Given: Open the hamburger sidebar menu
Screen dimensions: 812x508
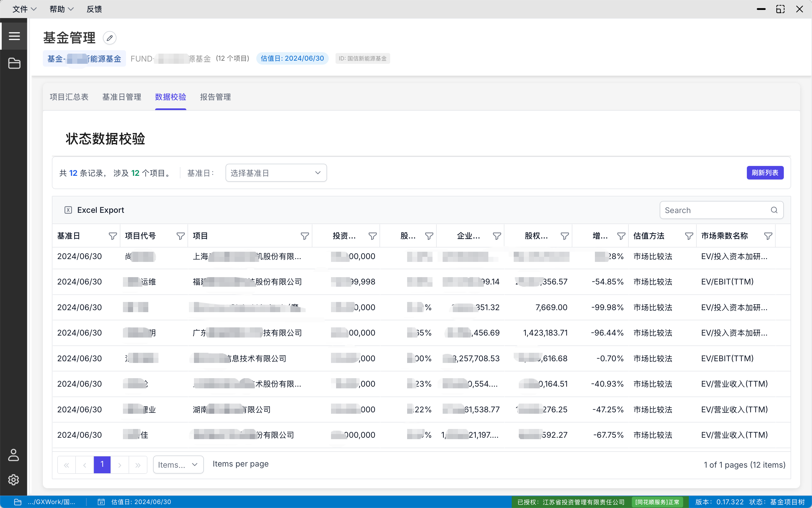Looking at the screenshot, I should (14, 36).
